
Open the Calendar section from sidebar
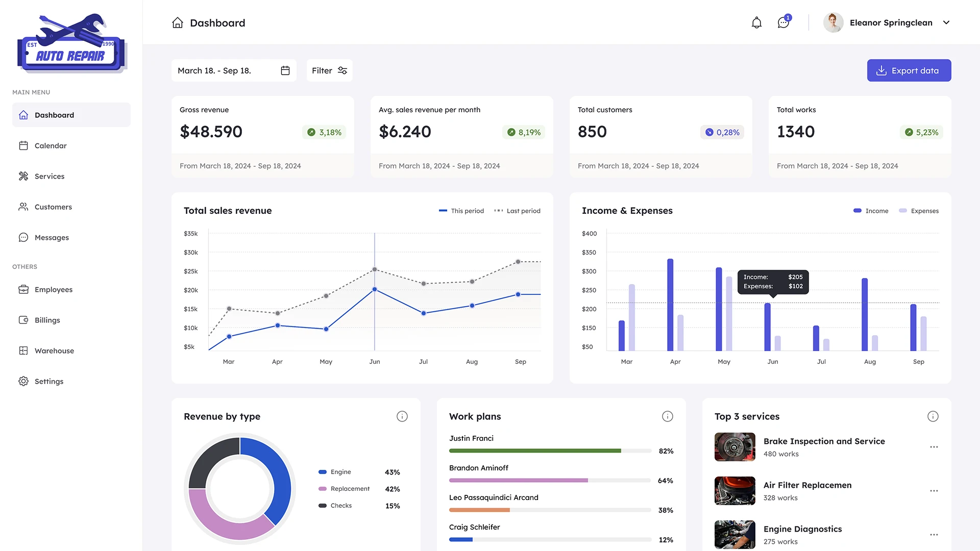pyautogui.click(x=50, y=145)
